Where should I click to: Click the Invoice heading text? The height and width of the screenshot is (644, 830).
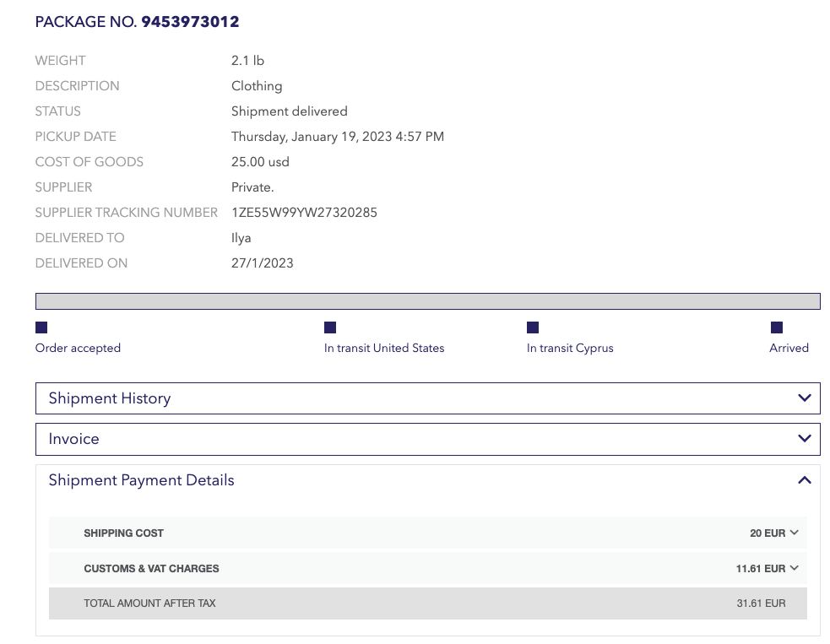[x=74, y=439]
